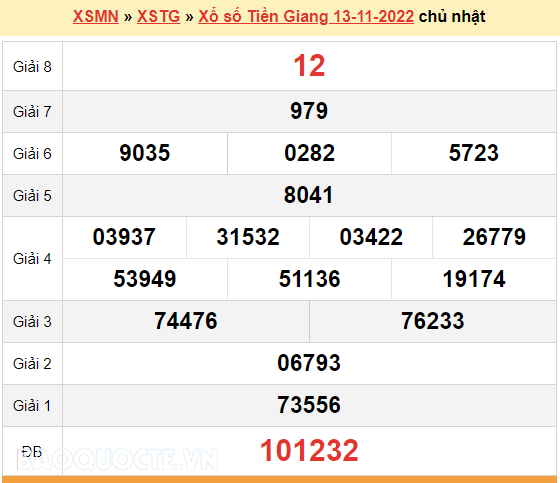Click the Giải 4 number 19174
The width and height of the screenshot is (560, 483).
click(474, 279)
